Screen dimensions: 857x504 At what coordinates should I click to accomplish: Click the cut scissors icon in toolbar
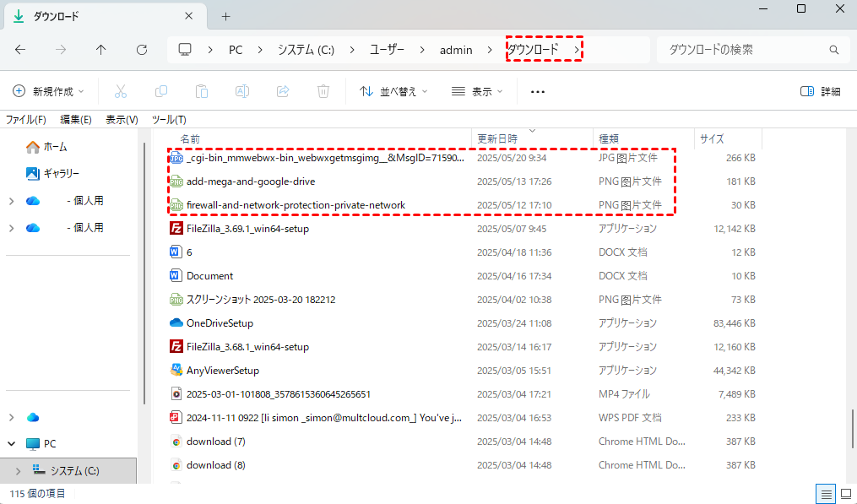(121, 91)
